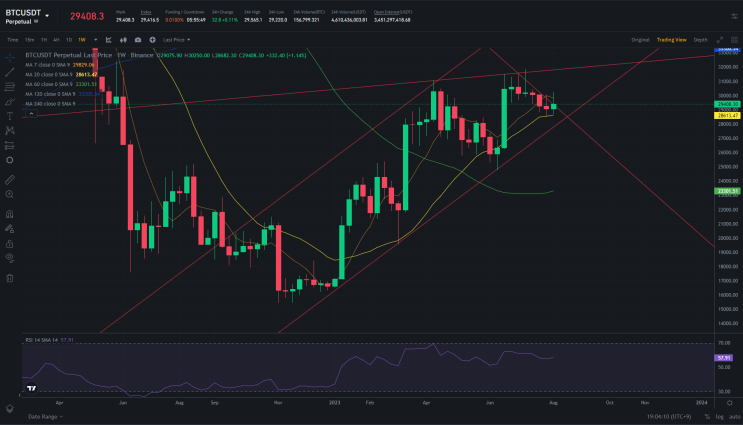Toggle log scale on price axis

click(720, 416)
